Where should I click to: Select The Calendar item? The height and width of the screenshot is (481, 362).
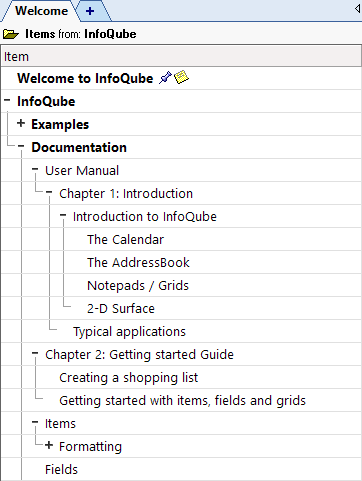tap(125, 239)
